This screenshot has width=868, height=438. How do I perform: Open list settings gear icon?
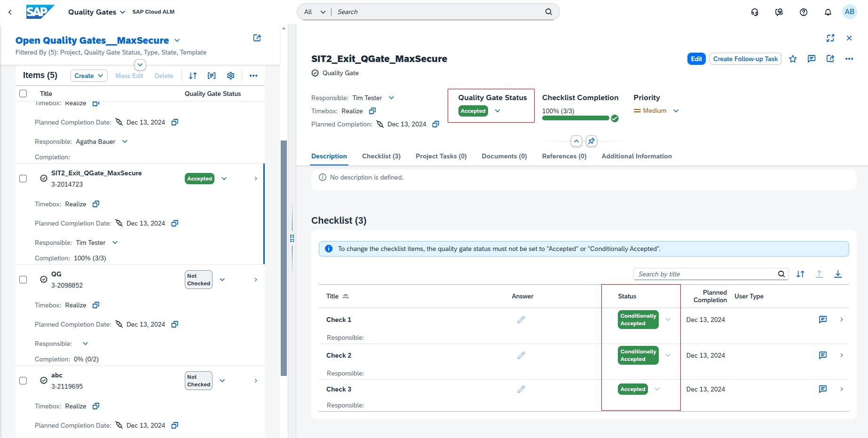tap(230, 76)
